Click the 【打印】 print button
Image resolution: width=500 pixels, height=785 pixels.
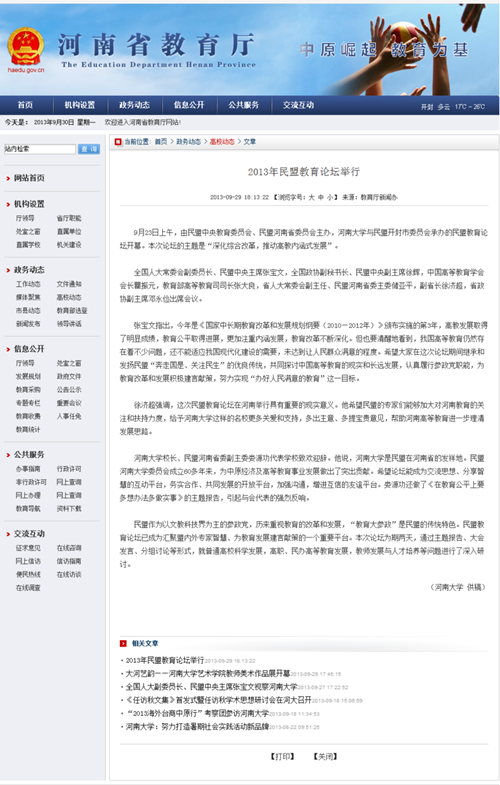(x=282, y=756)
